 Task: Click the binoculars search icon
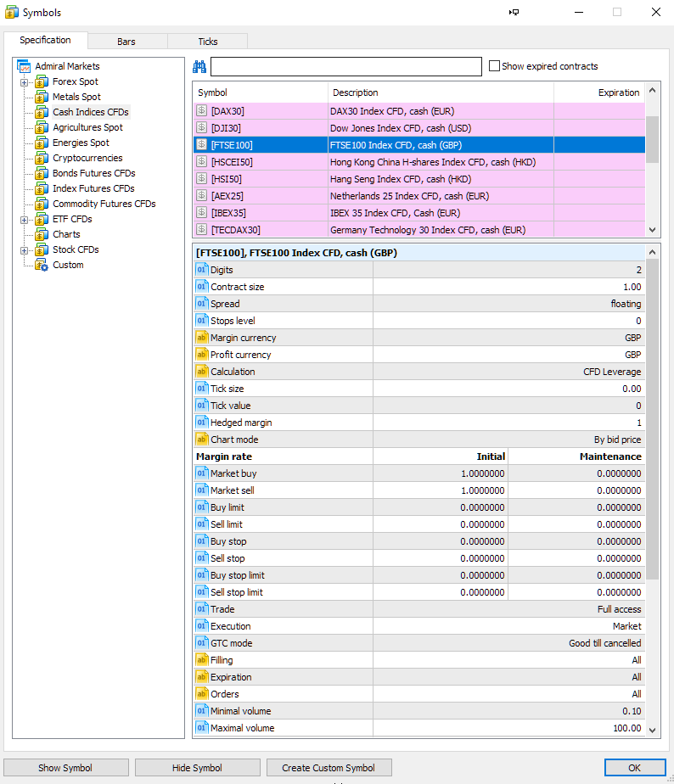(x=199, y=67)
